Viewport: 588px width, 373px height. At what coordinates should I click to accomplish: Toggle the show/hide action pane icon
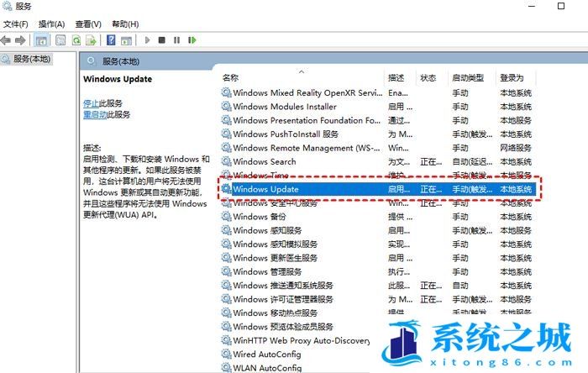pyautogui.click(x=126, y=40)
